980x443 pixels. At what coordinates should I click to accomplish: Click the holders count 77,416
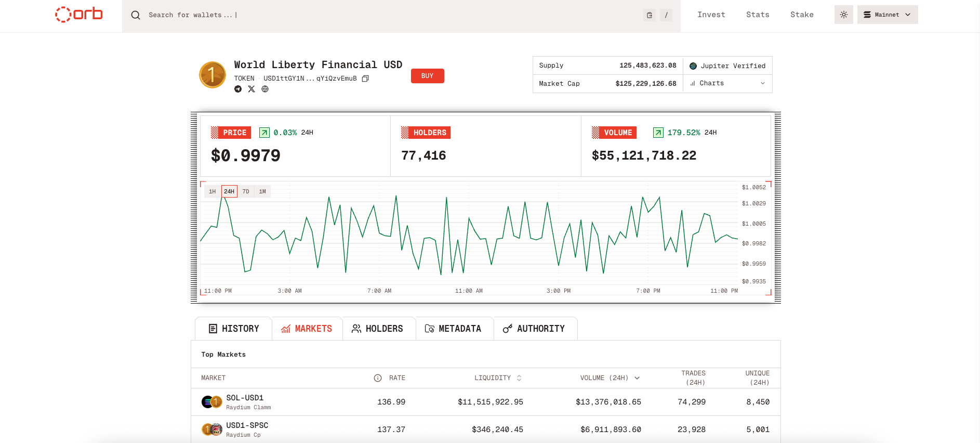tap(423, 155)
